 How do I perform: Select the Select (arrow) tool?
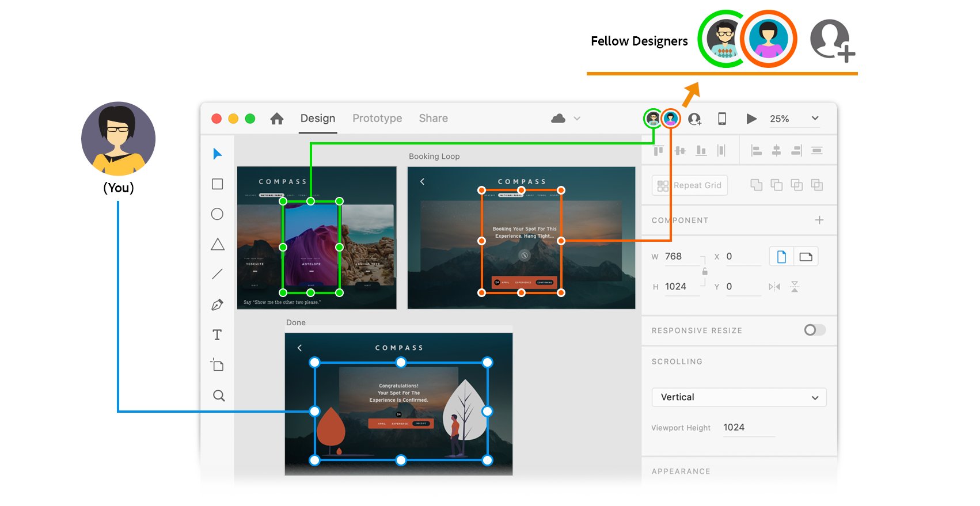click(217, 154)
